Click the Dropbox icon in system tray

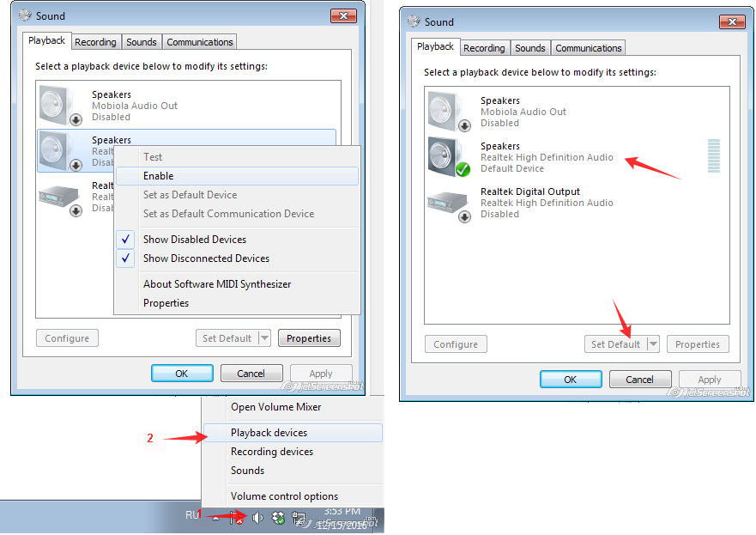[x=278, y=518]
